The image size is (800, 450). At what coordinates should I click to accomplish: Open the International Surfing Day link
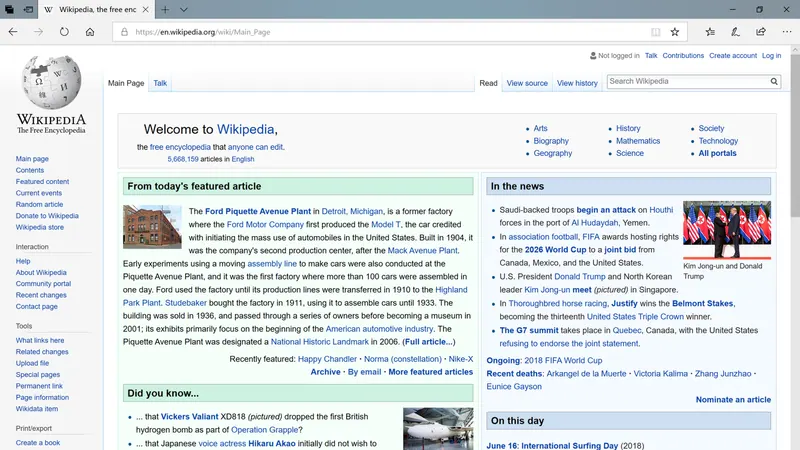[x=569, y=446]
